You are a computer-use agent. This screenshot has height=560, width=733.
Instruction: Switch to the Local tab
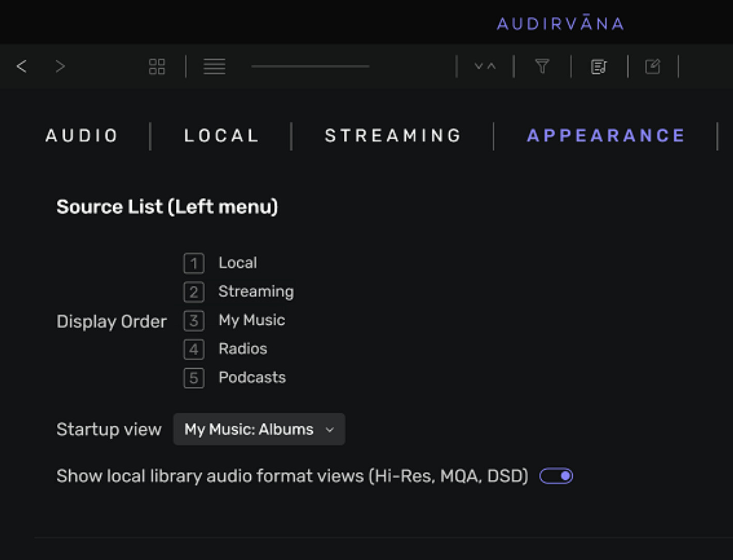coord(222,135)
